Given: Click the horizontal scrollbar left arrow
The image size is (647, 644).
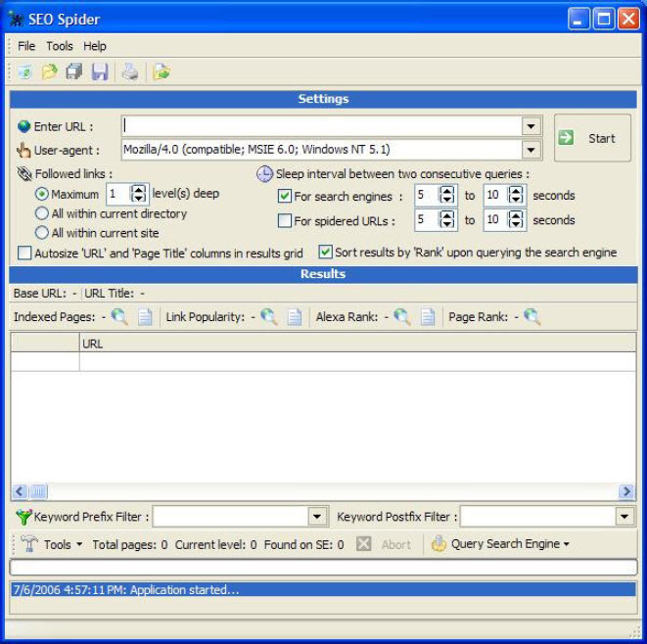Looking at the screenshot, I should coord(20,491).
